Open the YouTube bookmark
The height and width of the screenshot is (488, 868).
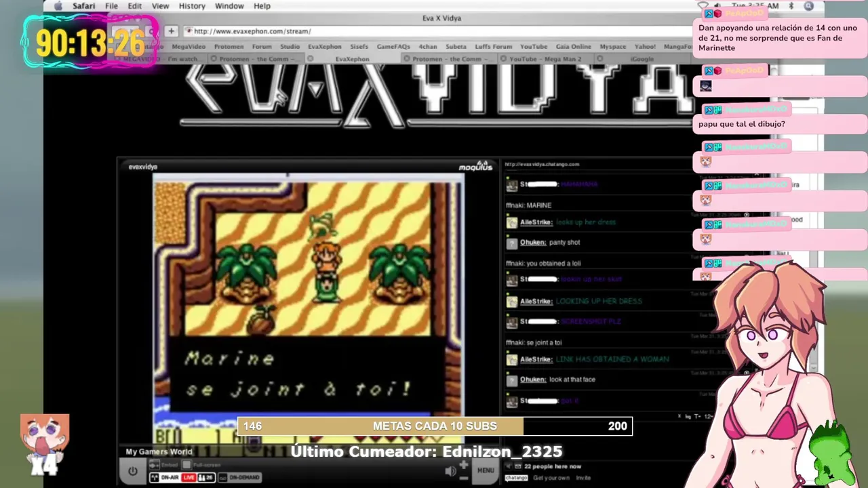pos(534,47)
